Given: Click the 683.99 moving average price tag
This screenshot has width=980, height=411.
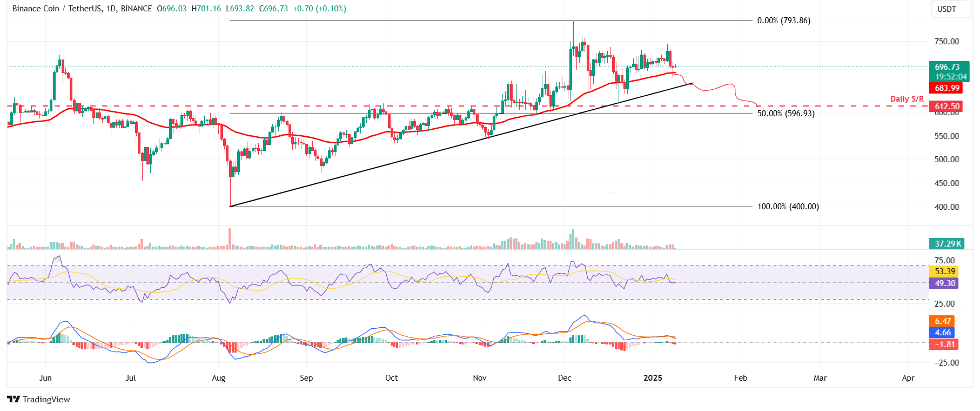Looking at the screenshot, I should click(947, 88).
